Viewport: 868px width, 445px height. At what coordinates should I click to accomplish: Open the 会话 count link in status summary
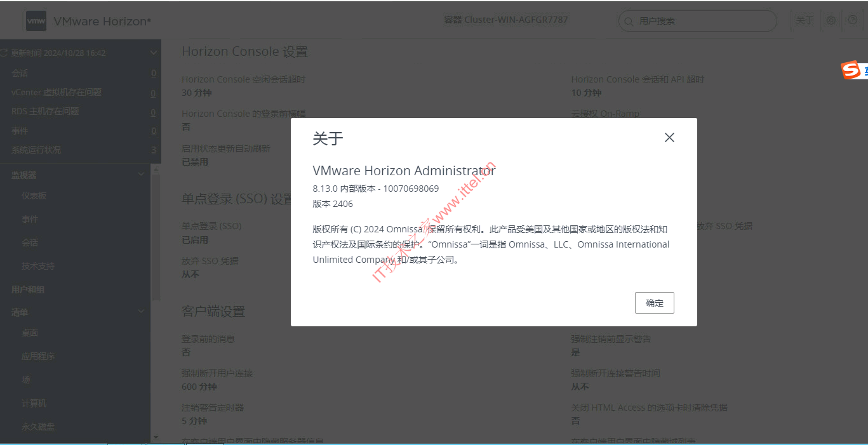coord(154,74)
